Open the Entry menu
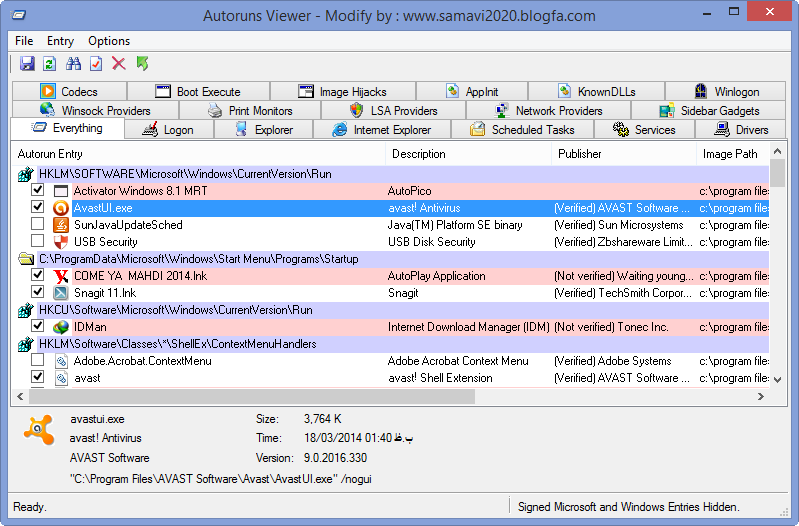The image size is (799, 526). coord(60,41)
